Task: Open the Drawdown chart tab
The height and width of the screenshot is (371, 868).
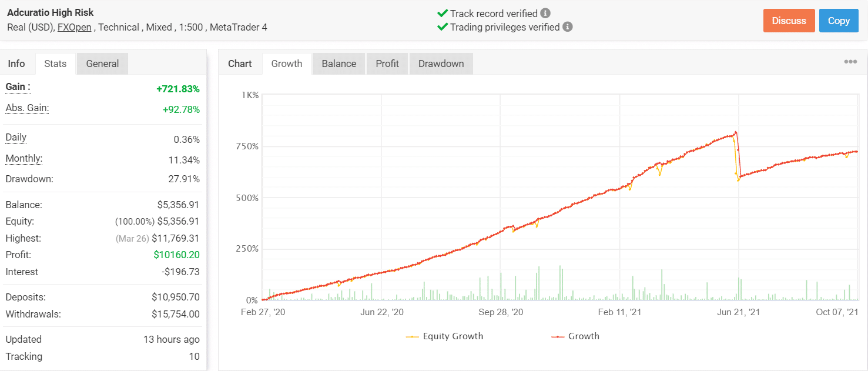Action: point(441,63)
